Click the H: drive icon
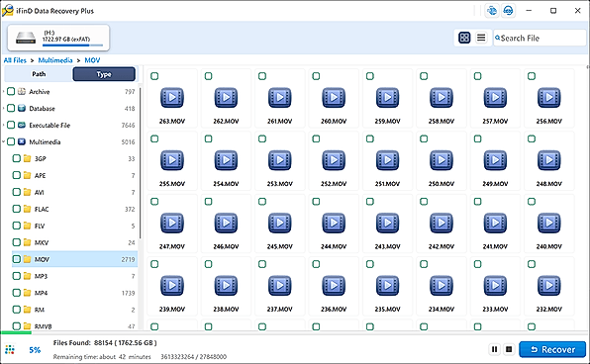 [26, 38]
